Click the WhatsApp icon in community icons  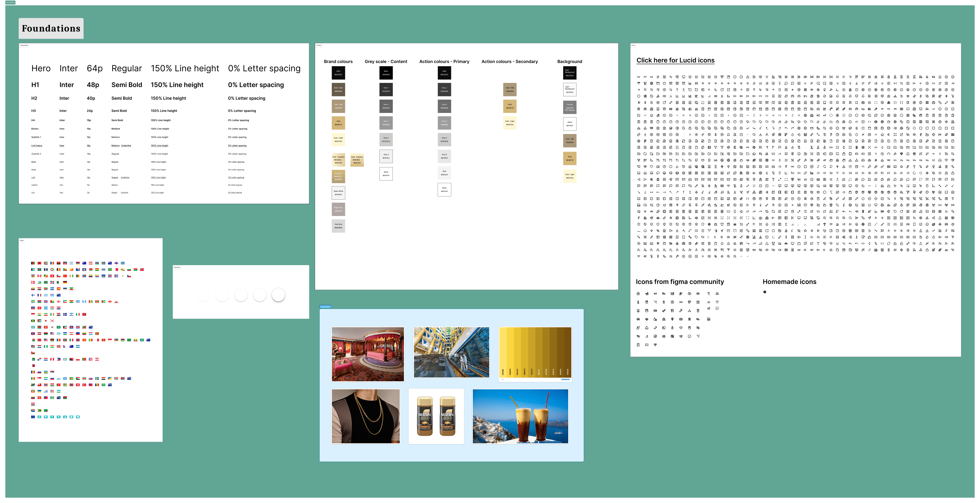[x=718, y=308]
